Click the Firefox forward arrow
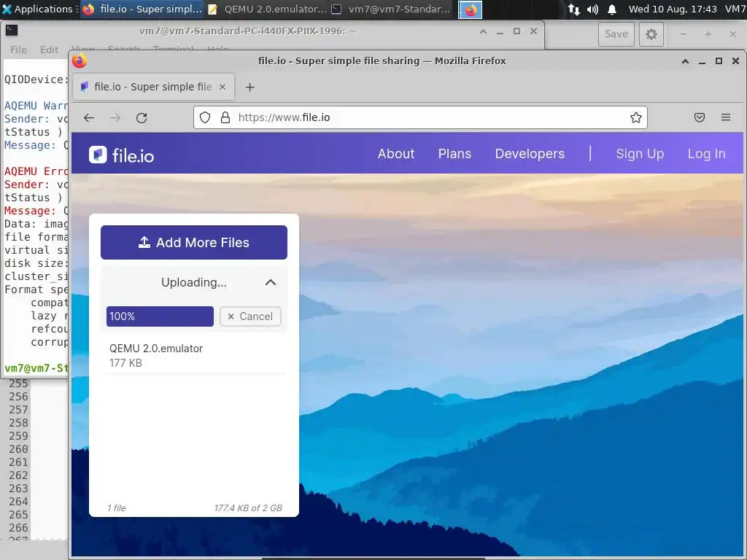This screenshot has width=747, height=560. tap(115, 117)
